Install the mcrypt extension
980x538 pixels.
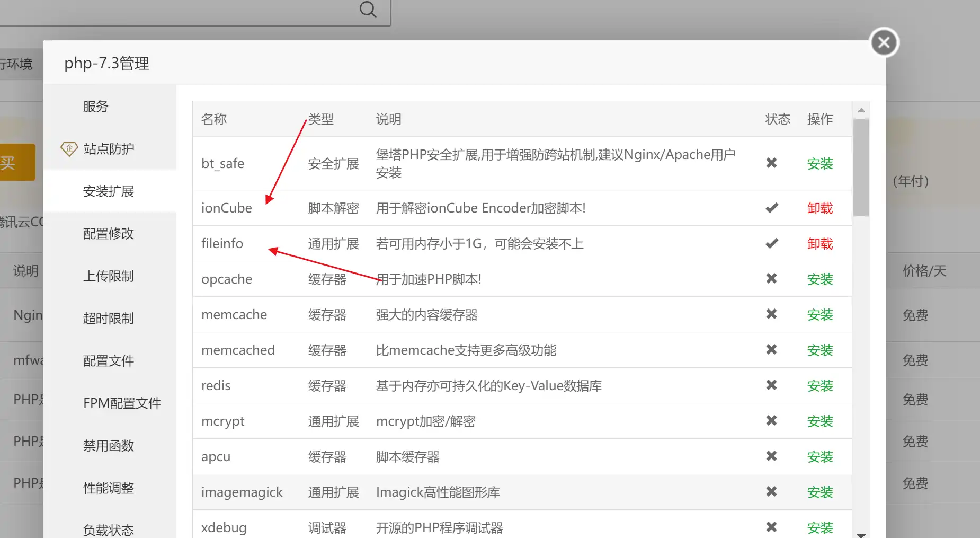(x=820, y=421)
